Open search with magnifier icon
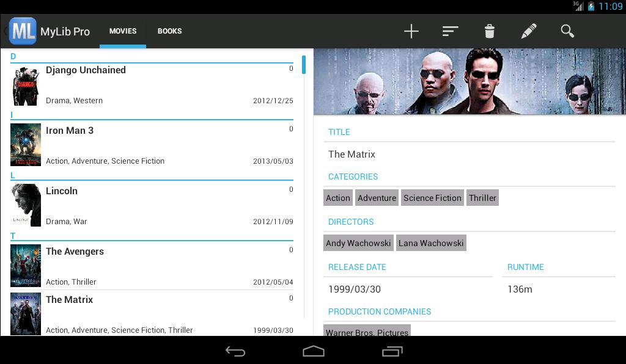 tap(567, 31)
